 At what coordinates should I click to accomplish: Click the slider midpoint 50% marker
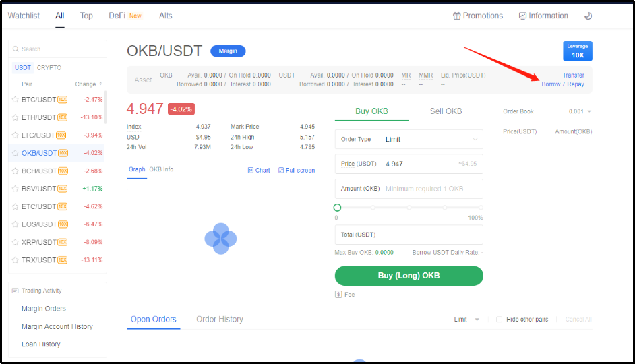click(409, 208)
